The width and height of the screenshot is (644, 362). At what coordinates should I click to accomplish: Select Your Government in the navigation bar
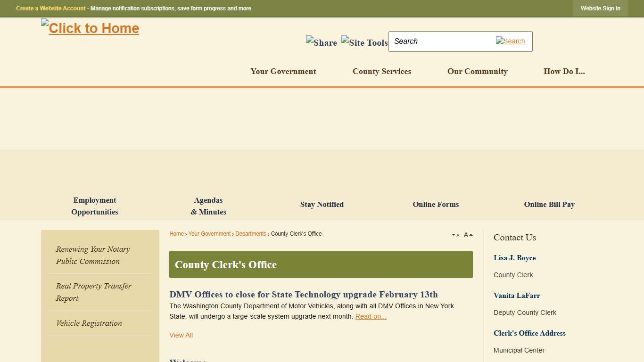pyautogui.click(x=283, y=71)
